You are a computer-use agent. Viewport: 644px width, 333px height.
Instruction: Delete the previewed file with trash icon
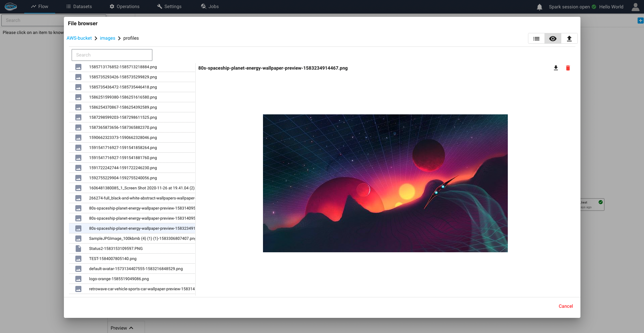[x=568, y=68]
